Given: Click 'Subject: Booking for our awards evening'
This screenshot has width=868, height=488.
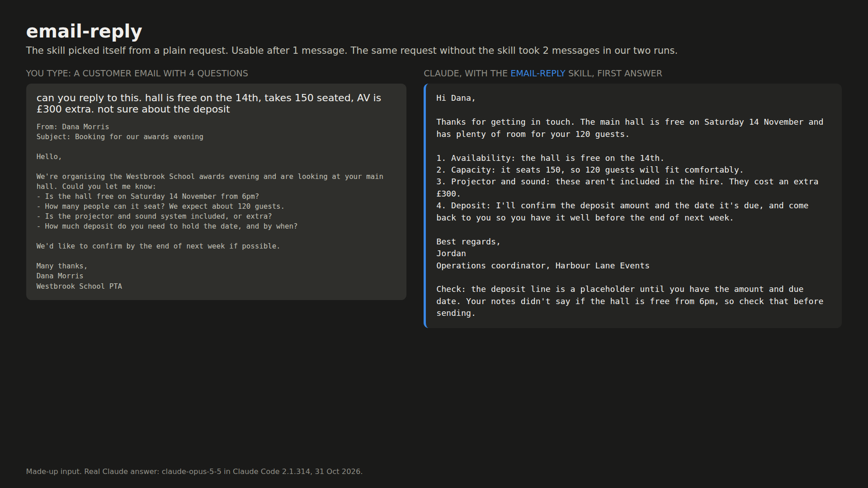Looking at the screenshot, I should click(120, 137).
